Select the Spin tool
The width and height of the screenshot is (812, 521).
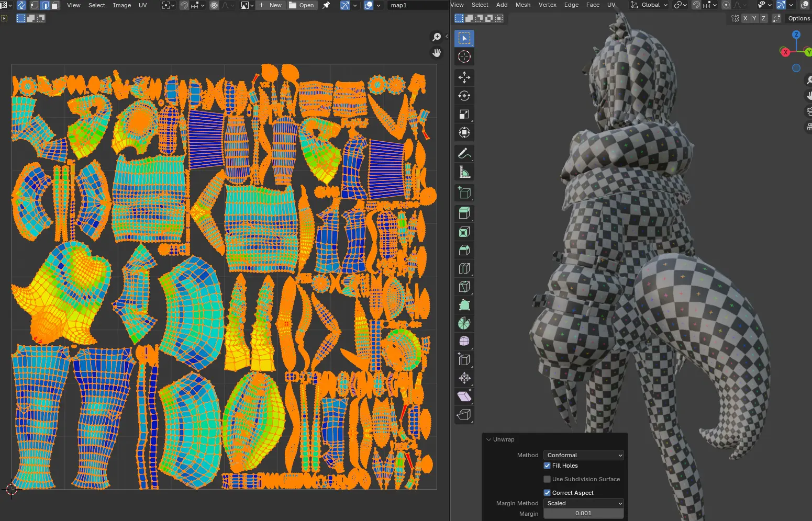point(464,323)
